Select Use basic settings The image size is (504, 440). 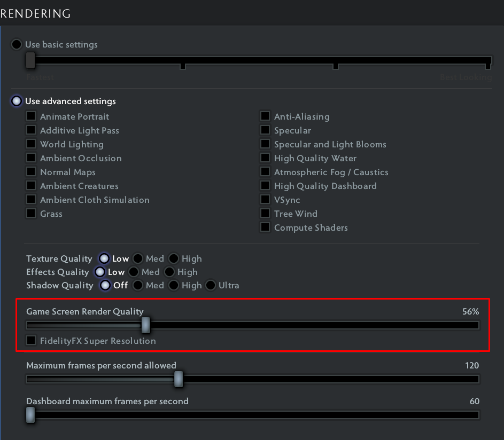coord(16,44)
